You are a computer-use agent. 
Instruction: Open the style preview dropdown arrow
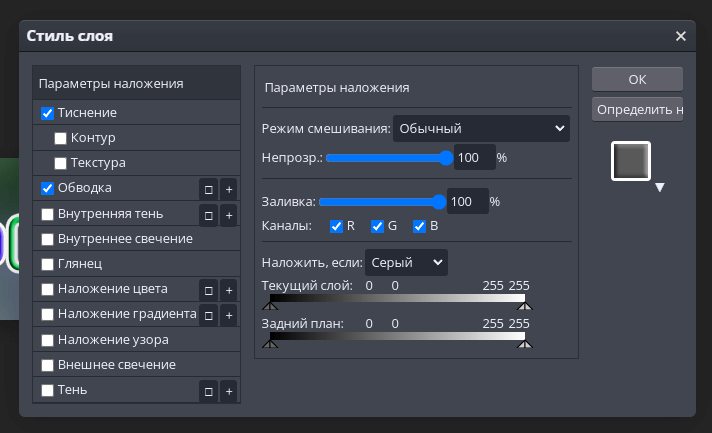point(660,187)
